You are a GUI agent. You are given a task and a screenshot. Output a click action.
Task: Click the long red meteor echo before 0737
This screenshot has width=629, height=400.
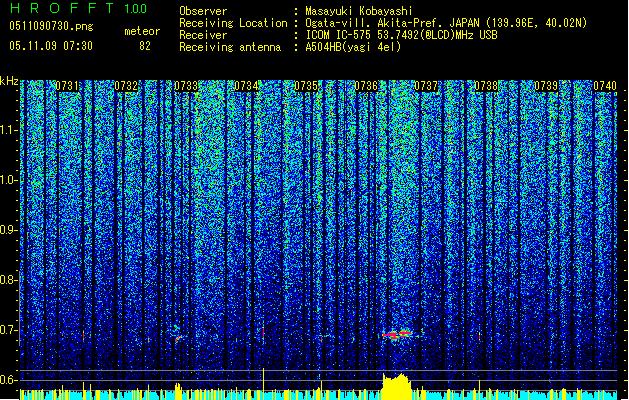coord(397,334)
